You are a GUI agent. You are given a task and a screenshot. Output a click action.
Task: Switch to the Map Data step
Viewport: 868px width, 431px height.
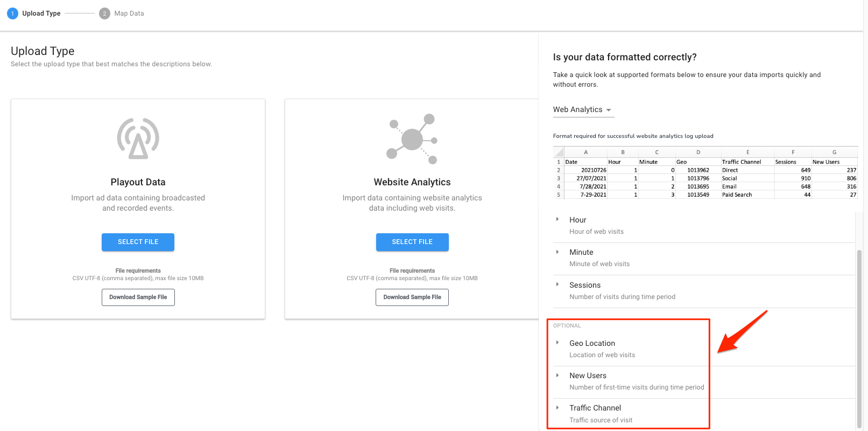[129, 13]
